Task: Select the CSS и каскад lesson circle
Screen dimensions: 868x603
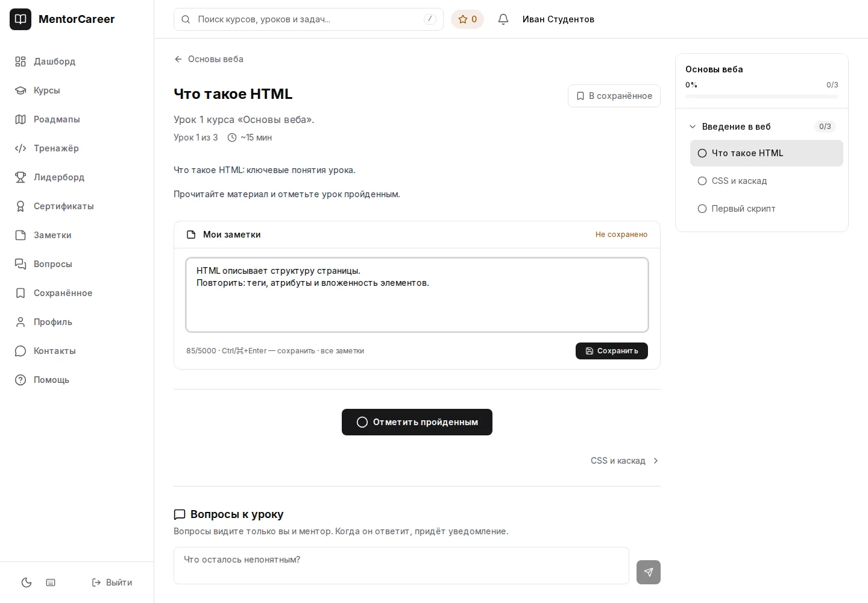Action: point(702,181)
